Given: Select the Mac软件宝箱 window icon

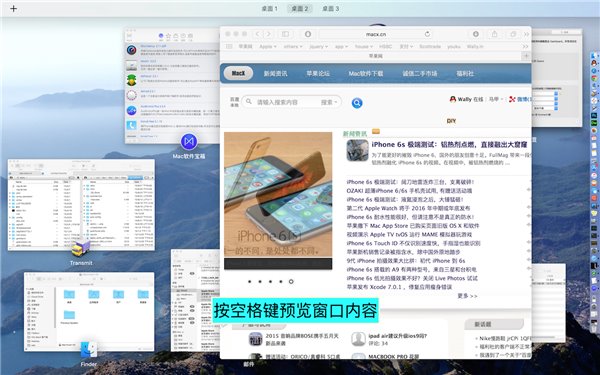Looking at the screenshot, I should click(189, 142).
